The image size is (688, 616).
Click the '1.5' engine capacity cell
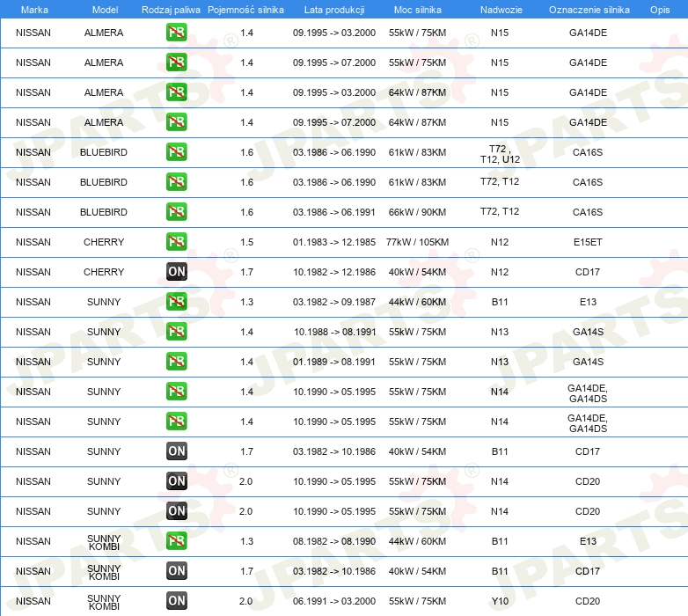pos(246,242)
